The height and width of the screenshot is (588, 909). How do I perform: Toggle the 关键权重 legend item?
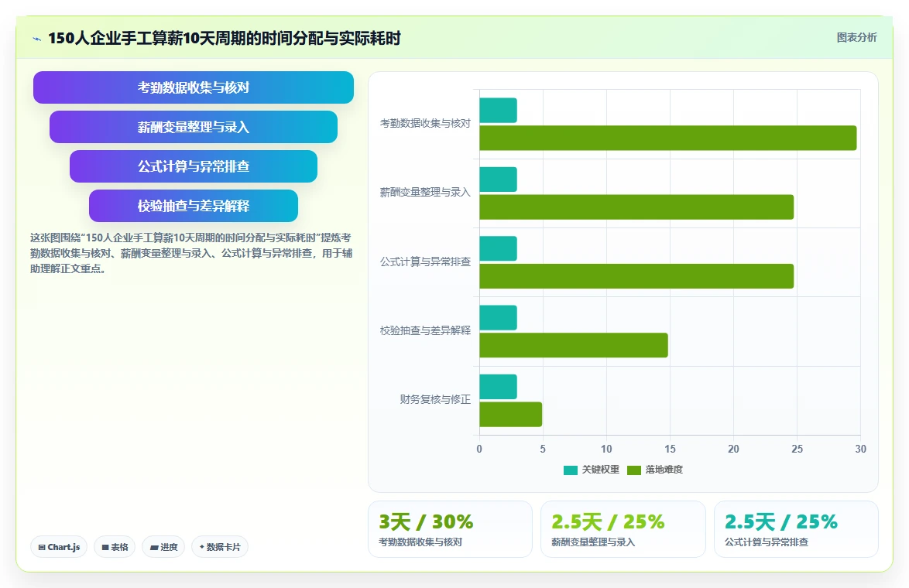592,470
